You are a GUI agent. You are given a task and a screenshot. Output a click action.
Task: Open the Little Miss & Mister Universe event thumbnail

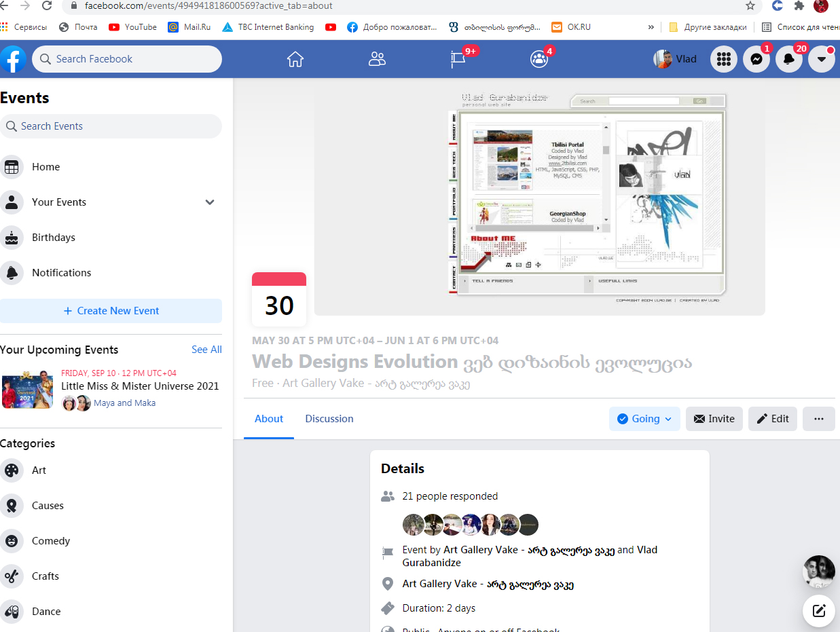27,390
